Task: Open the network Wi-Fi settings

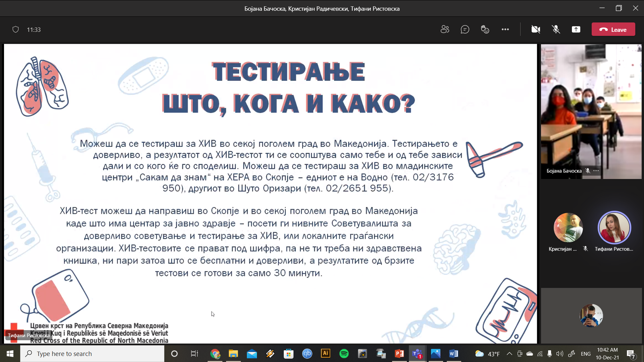Action: pyautogui.click(x=540, y=354)
